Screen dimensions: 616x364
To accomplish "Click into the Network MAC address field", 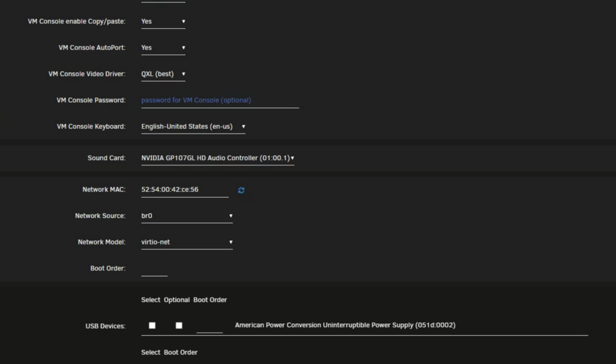I will point(185,189).
